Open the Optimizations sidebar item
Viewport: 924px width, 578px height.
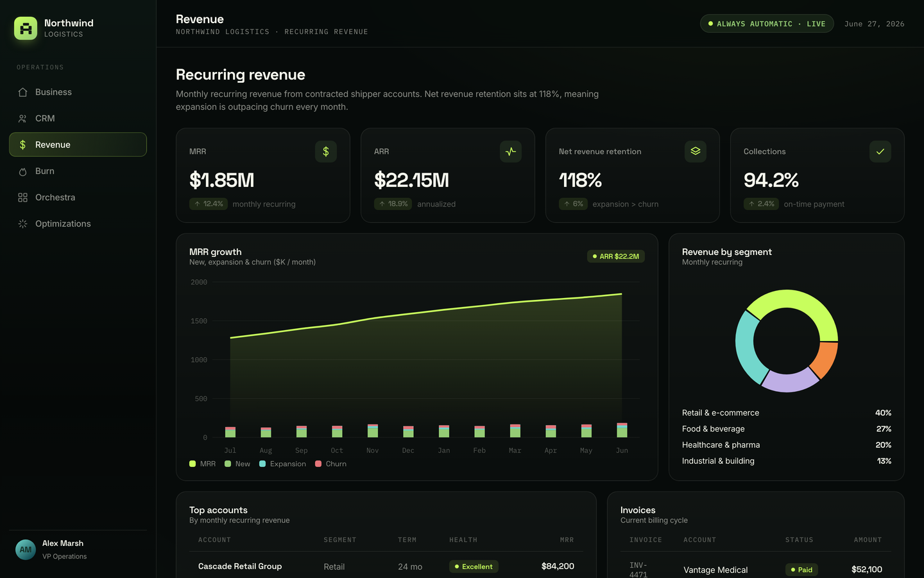[78, 223]
